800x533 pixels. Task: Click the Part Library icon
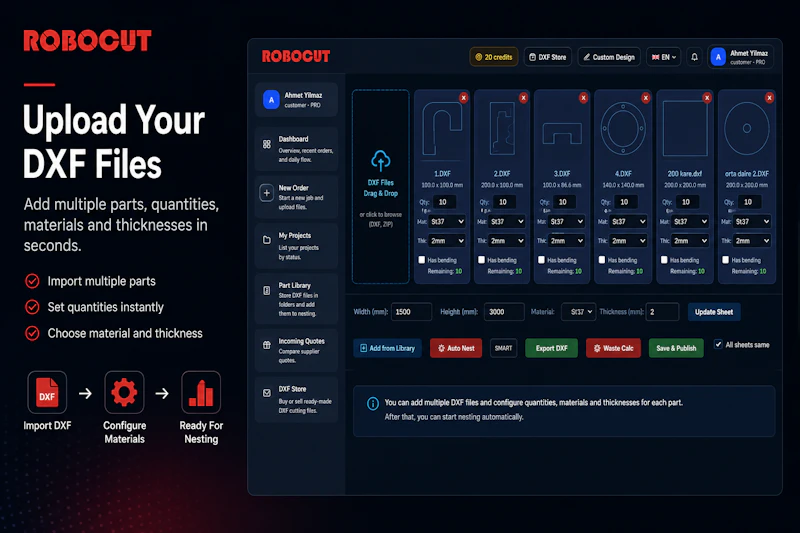click(x=267, y=290)
